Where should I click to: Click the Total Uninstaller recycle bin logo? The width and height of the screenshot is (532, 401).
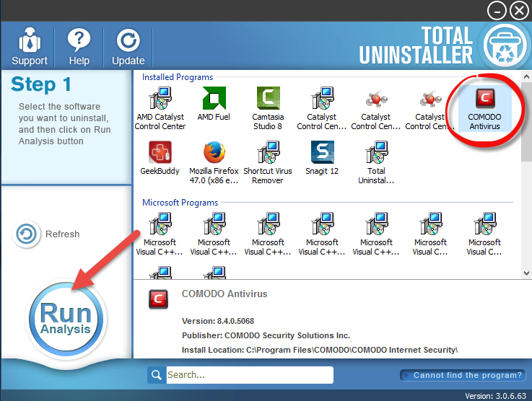[505, 45]
